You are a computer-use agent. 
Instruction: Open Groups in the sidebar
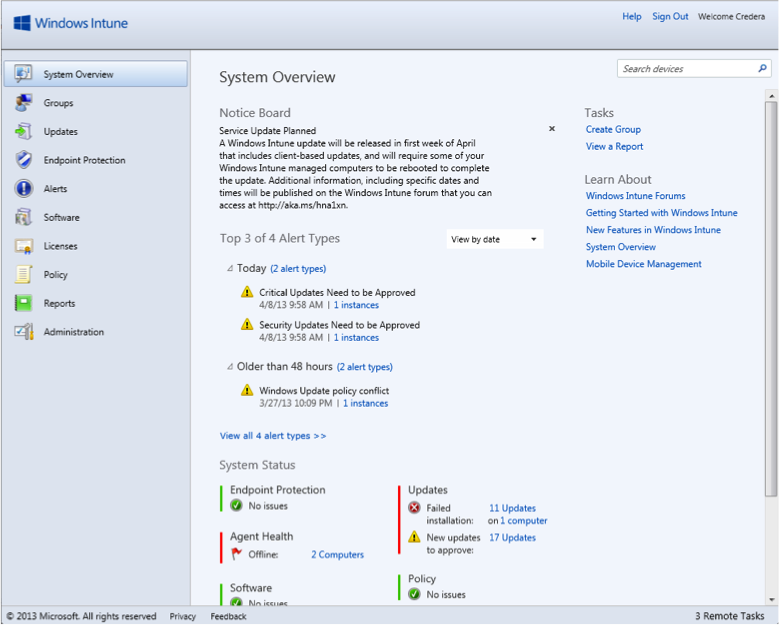tap(96, 103)
